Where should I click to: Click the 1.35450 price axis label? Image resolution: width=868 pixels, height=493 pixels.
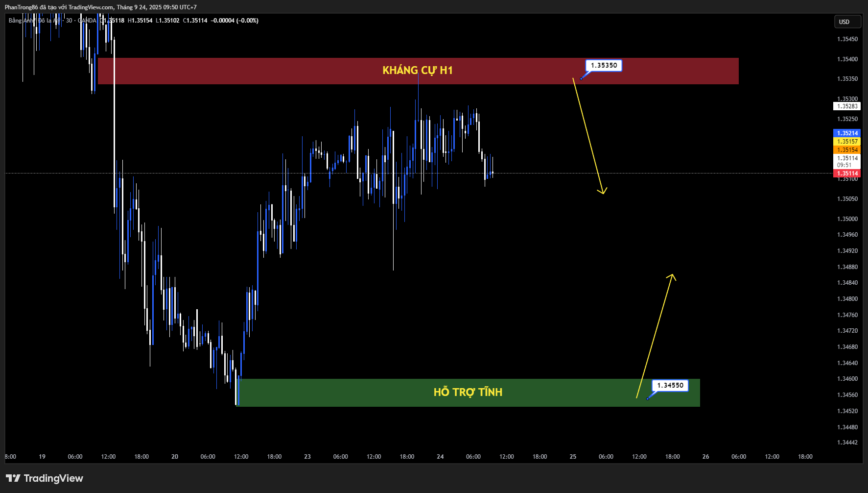pyautogui.click(x=847, y=39)
